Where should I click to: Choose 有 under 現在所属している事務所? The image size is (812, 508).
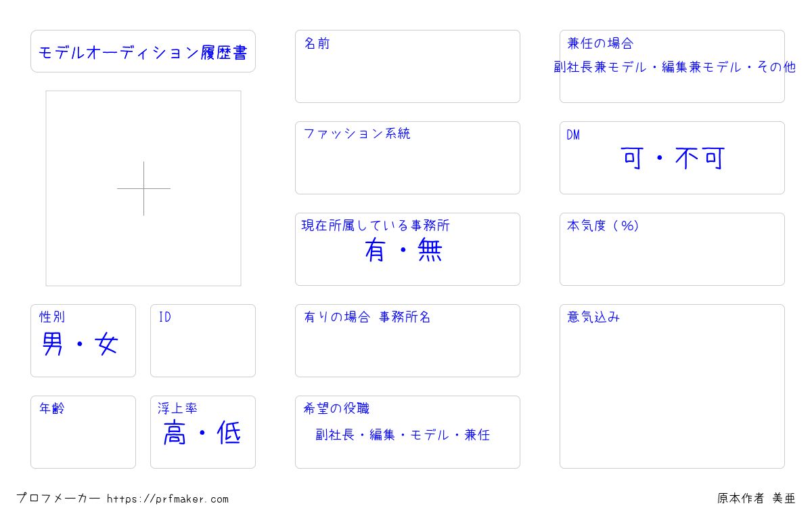pyautogui.click(x=375, y=251)
